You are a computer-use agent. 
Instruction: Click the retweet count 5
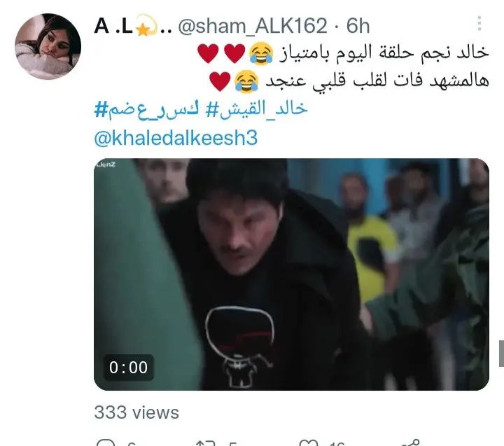click(232, 443)
